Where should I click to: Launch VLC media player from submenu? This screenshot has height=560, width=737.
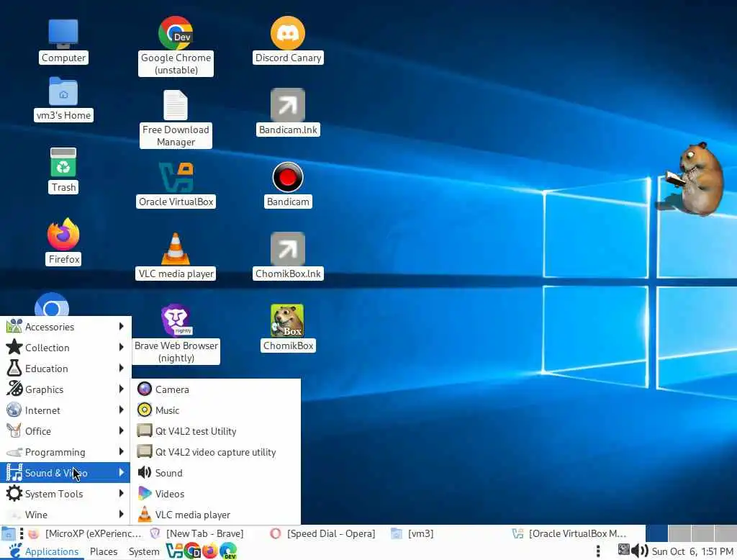[216, 515]
